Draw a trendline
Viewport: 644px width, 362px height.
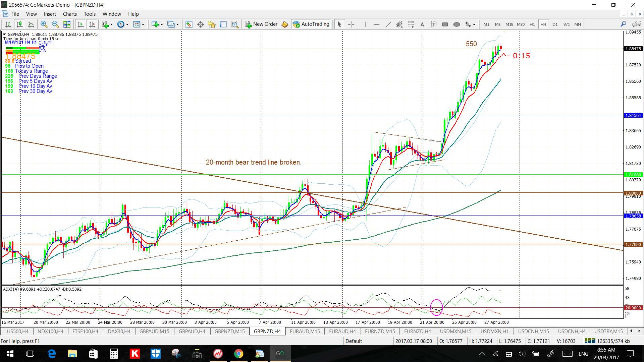pos(388,24)
